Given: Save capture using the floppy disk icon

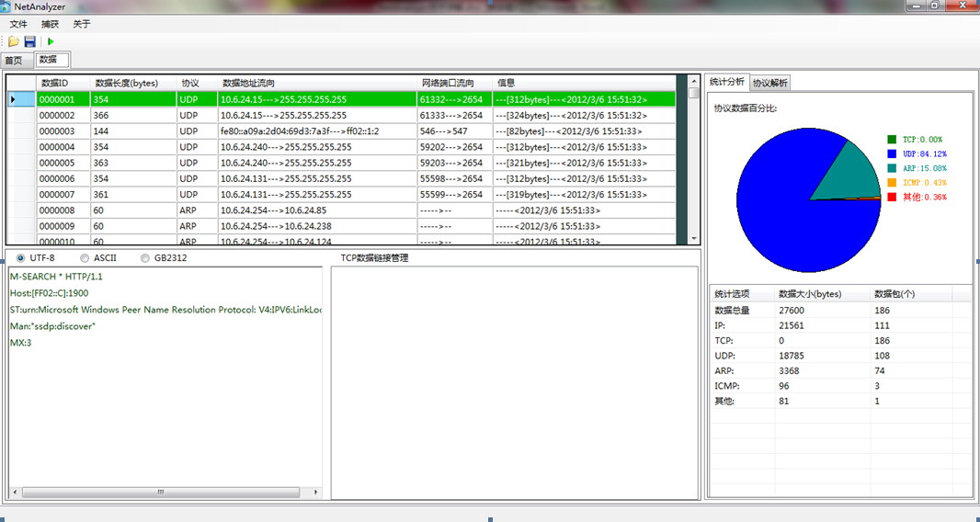Looking at the screenshot, I should (x=30, y=42).
